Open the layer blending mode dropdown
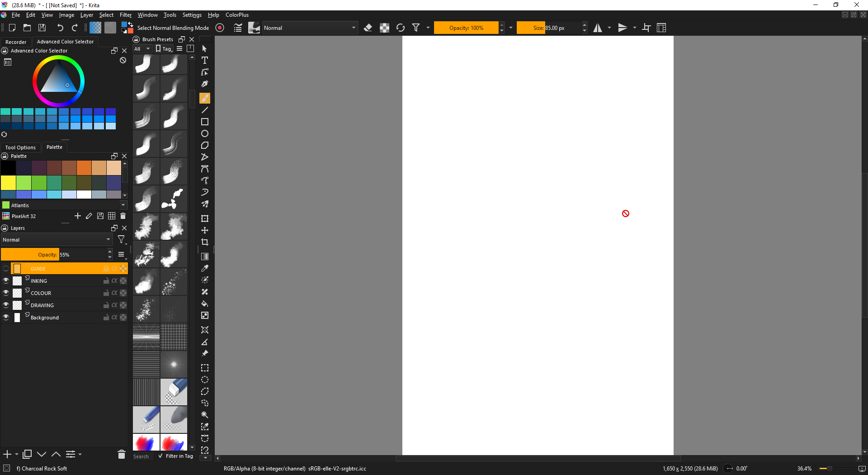Image resolution: width=868 pixels, height=475 pixels. click(x=57, y=240)
